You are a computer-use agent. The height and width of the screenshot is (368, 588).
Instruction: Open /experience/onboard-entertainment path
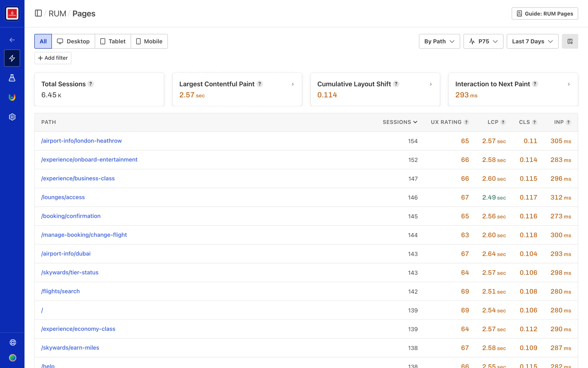(89, 160)
